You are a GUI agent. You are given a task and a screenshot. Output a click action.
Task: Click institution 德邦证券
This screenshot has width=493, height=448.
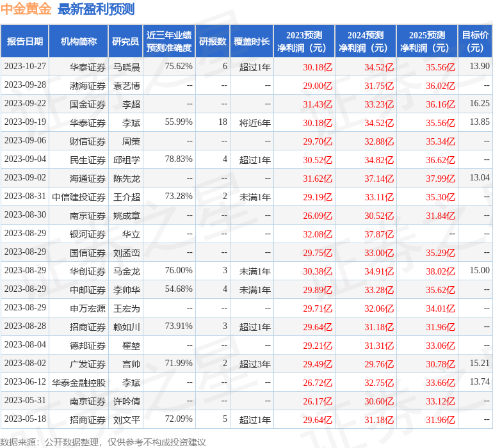click(88, 346)
